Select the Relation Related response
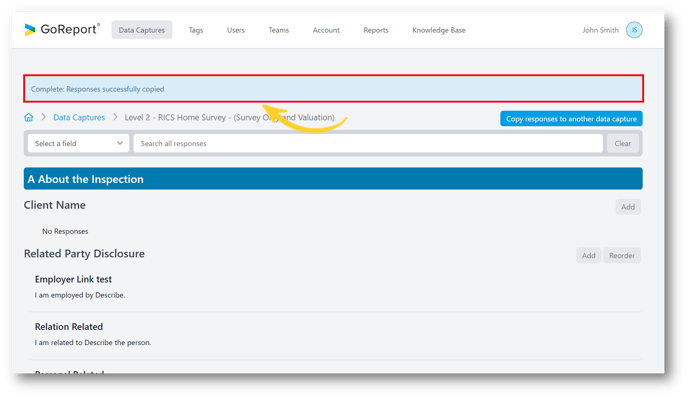Screen dimensions: 688x397 [x=69, y=326]
